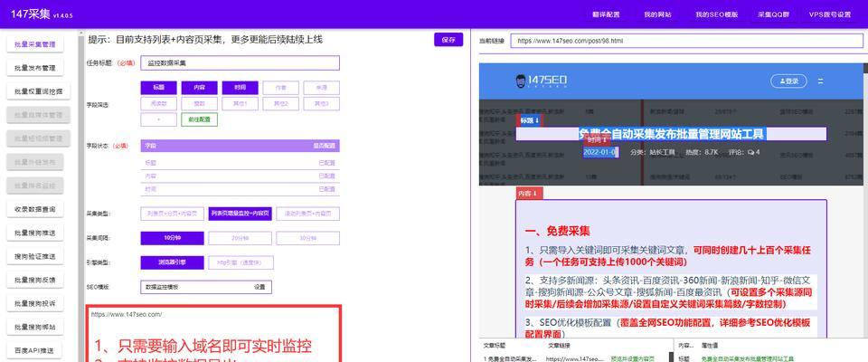Click the highlighted date 2022-01-0 in preview
868x362 pixels.
pyautogui.click(x=600, y=152)
